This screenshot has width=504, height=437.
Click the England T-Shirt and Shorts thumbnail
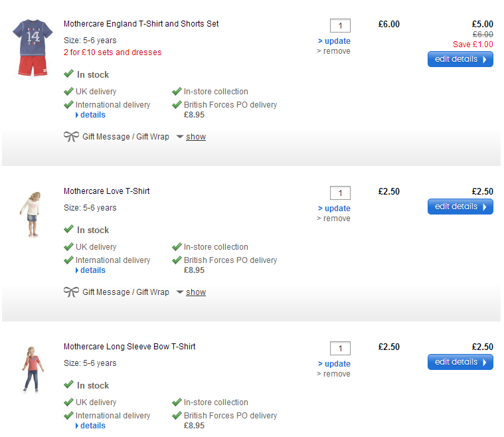pos(32,48)
